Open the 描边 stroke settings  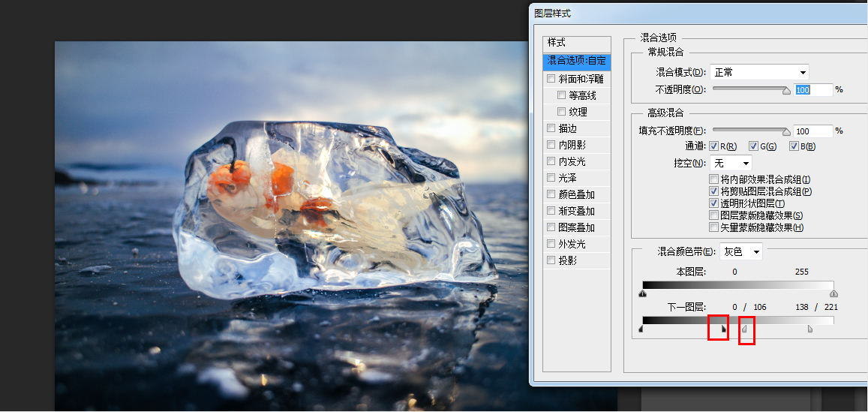coord(568,128)
